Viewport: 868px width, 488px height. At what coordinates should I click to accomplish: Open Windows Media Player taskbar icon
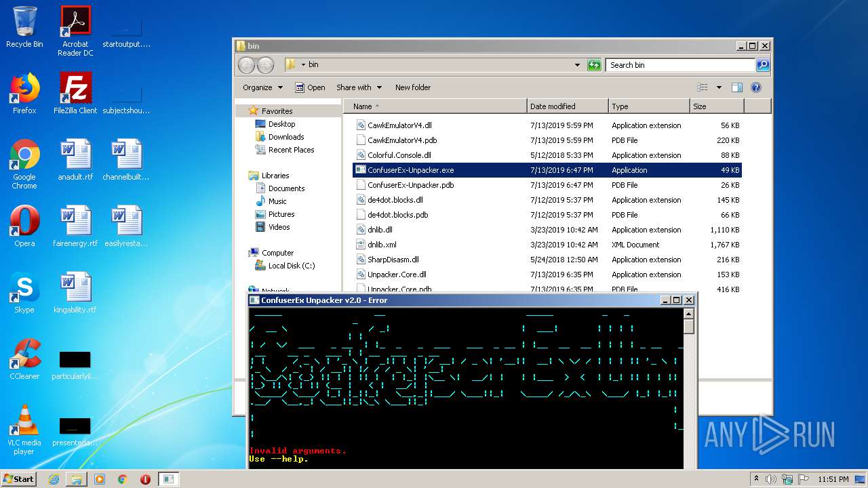tap(100, 479)
